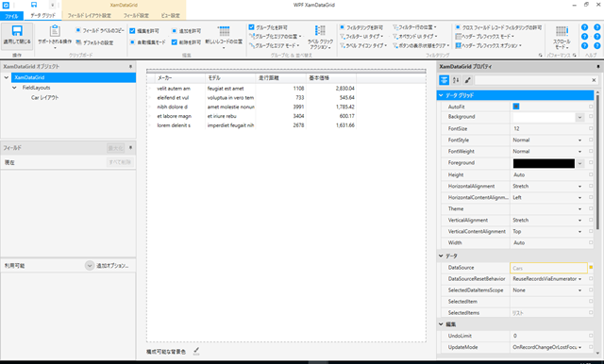Toggle the 編集を許可 checkbox
The image size is (604, 364).
click(132, 31)
